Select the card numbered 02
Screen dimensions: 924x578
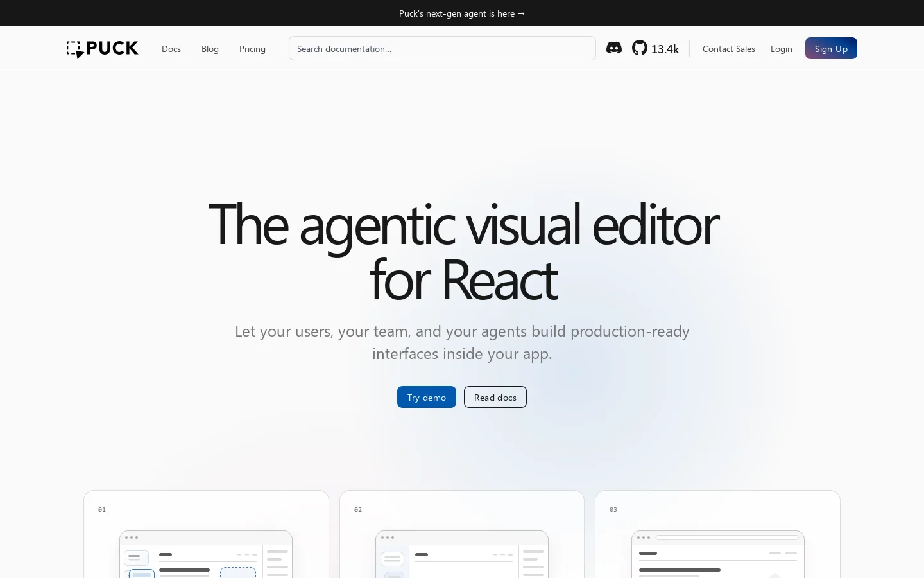point(462,534)
